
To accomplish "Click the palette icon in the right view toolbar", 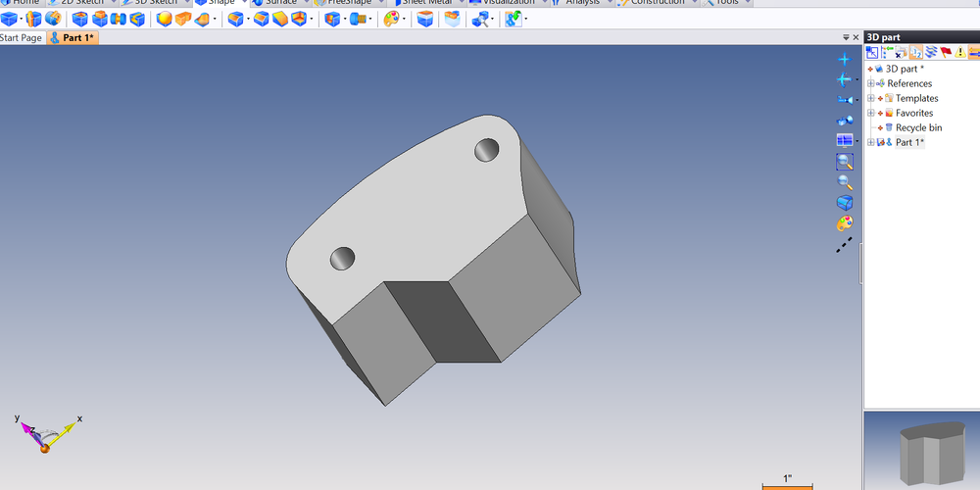I will tap(844, 223).
